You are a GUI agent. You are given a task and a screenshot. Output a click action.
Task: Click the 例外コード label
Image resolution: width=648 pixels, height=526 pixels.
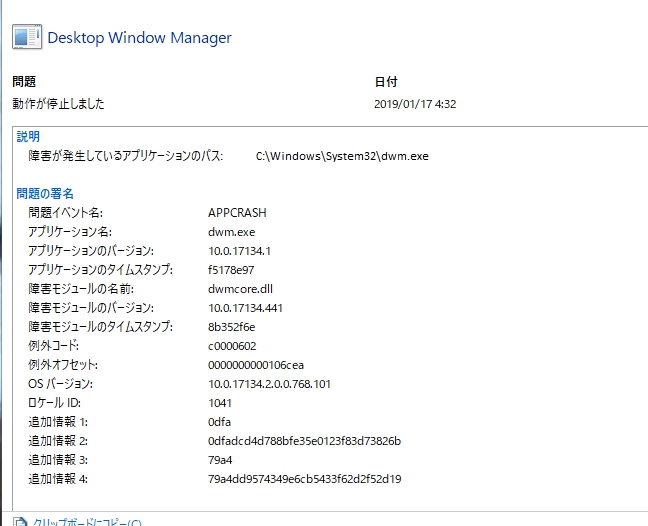click(53, 345)
